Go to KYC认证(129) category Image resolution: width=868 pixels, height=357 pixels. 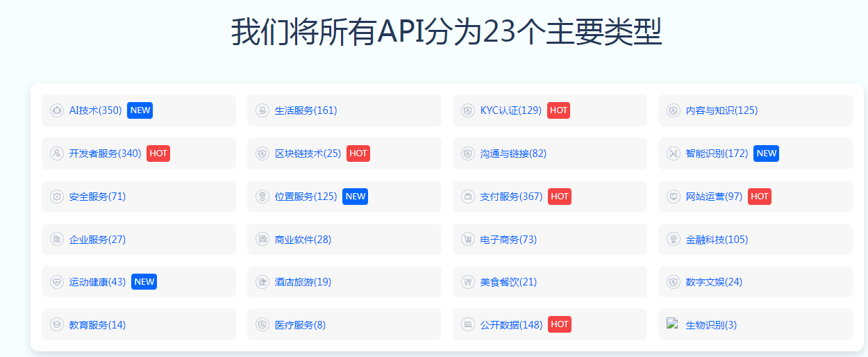pyautogui.click(x=511, y=110)
